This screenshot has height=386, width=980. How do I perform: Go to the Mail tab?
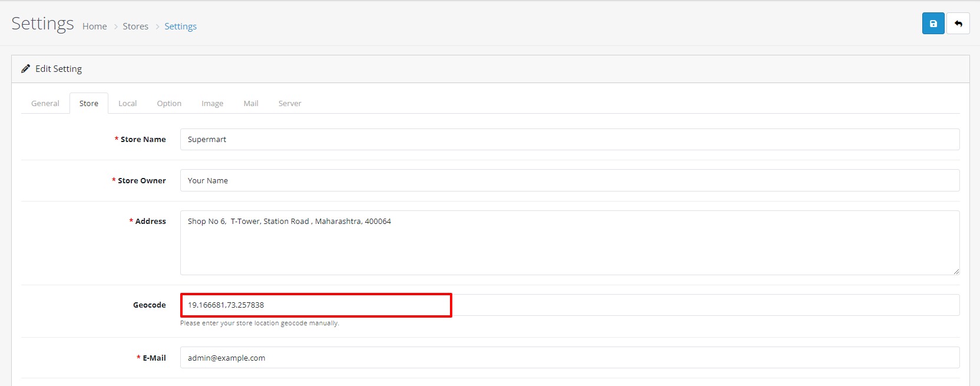(x=251, y=104)
